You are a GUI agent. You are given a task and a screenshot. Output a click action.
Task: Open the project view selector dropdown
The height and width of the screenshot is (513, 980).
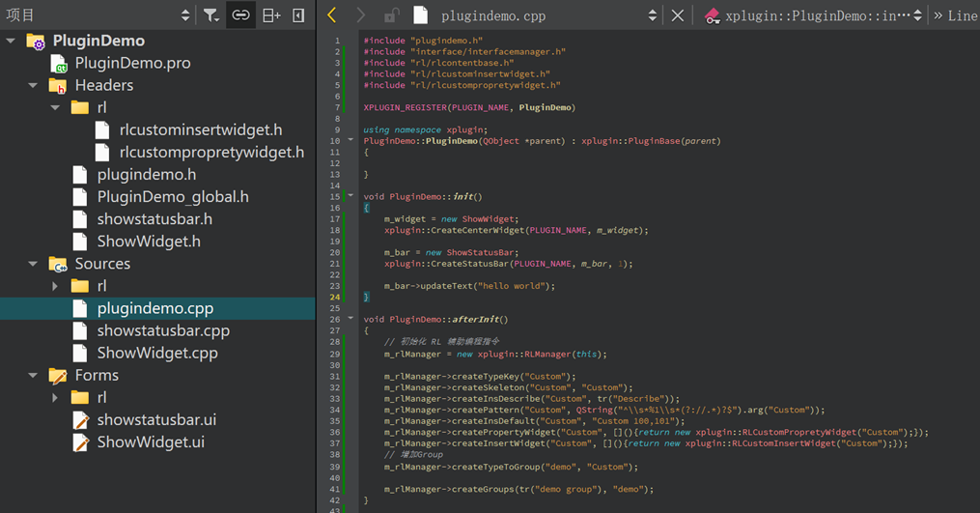185,15
